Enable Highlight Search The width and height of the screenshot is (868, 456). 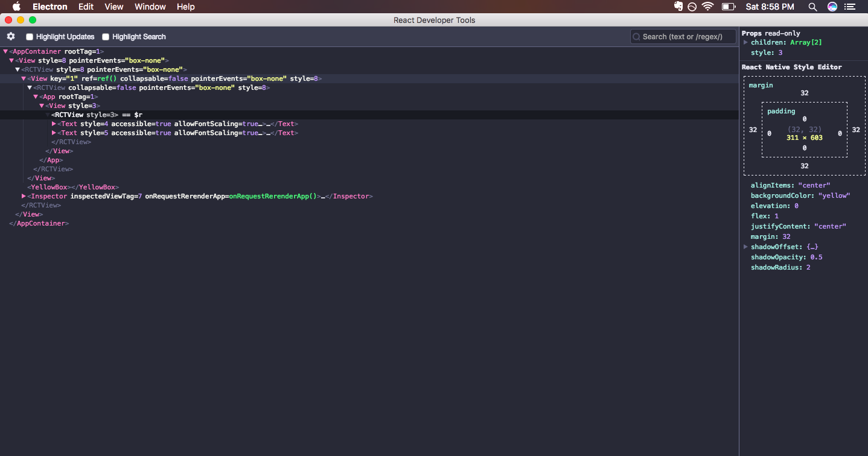click(105, 36)
